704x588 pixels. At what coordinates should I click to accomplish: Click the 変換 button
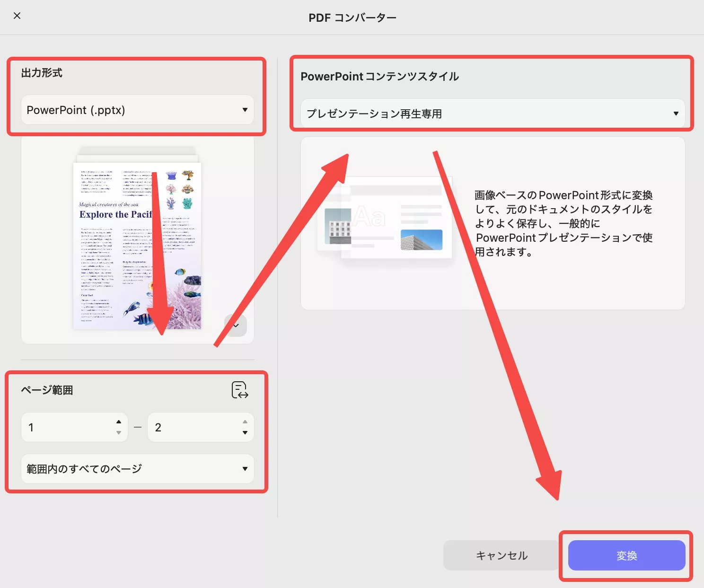click(626, 555)
